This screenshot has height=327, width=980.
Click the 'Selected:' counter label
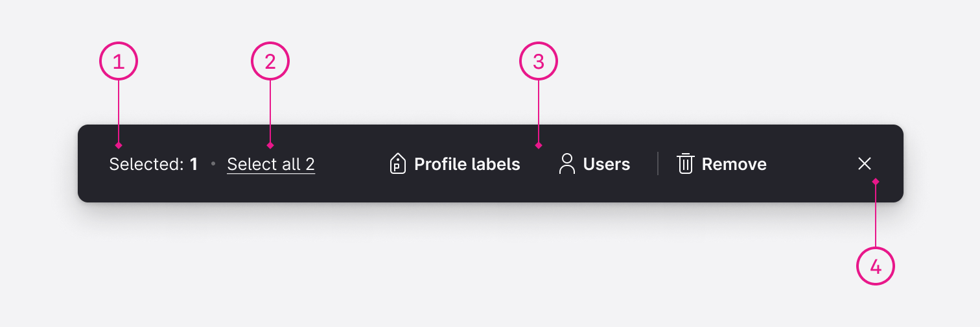tap(146, 164)
